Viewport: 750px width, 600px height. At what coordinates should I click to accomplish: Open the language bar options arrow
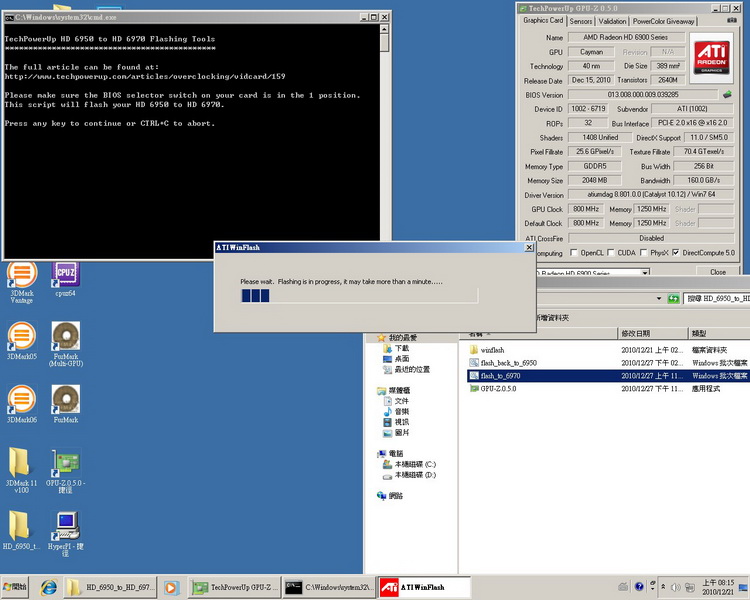[x=652, y=587]
